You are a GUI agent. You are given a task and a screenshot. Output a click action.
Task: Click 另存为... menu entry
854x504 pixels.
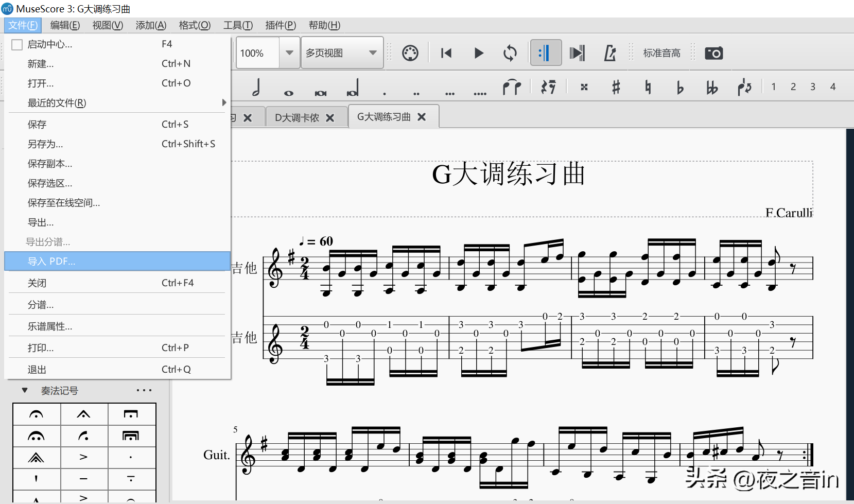coord(45,144)
